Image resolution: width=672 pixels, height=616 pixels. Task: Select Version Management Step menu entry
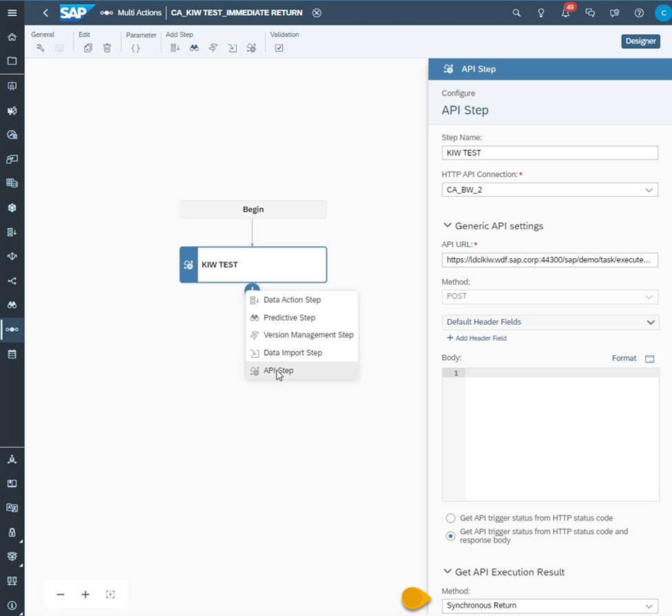pyautogui.click(x=302, y=335)
